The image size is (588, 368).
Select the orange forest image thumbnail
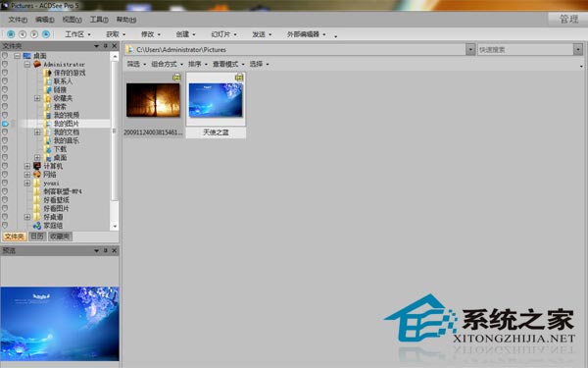[x=153, y=100]
